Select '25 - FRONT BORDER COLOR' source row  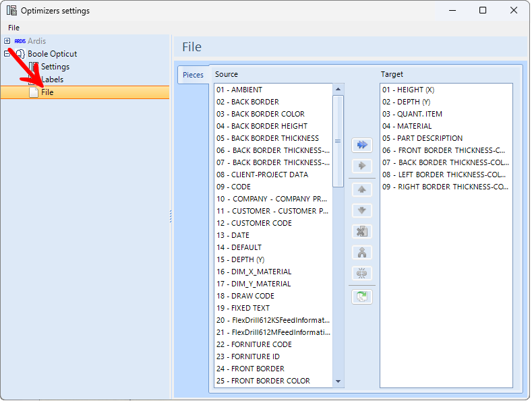(274, 381)
